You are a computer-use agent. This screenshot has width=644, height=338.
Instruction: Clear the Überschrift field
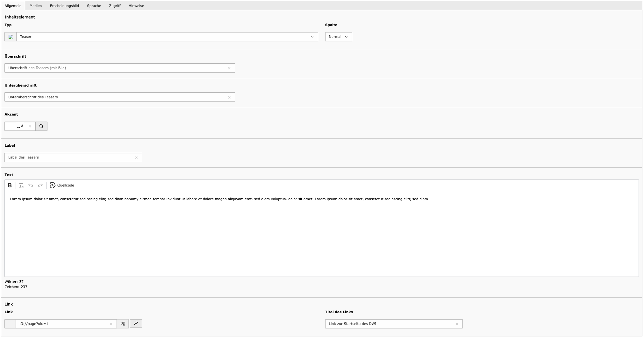(229, 68)
